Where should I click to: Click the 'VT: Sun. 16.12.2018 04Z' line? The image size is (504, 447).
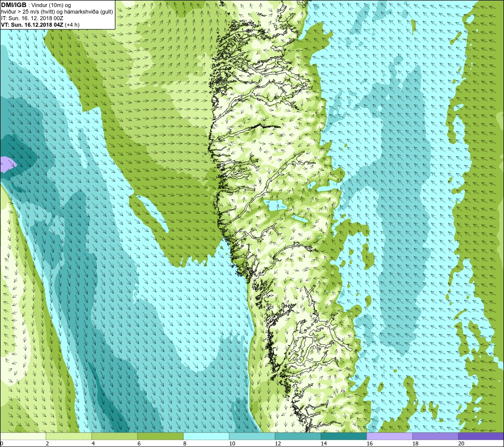32,25
